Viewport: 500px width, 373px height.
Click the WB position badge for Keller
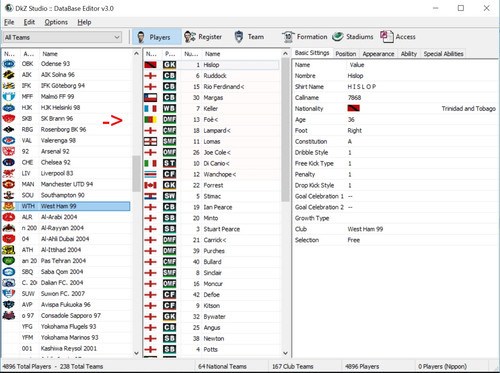(169, 109)
